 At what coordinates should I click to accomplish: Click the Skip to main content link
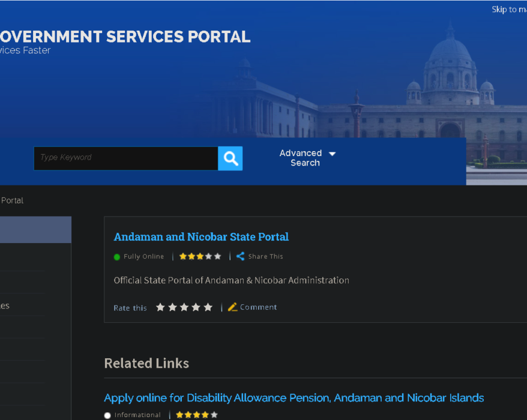point(508,10)
